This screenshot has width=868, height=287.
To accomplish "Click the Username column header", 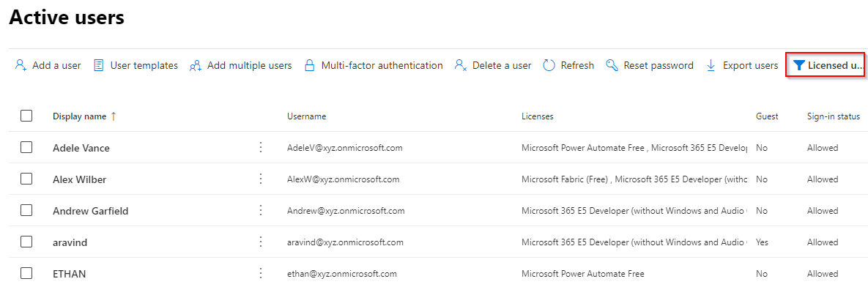I will pyautogui.click(x=307, y=116).
